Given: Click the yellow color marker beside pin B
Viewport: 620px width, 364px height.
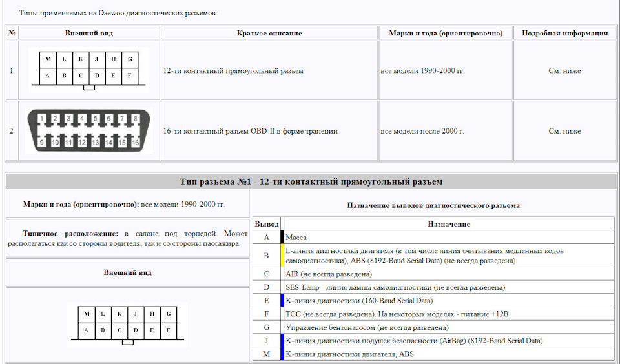Looking at the screenshot, I should tap(282, 256).
